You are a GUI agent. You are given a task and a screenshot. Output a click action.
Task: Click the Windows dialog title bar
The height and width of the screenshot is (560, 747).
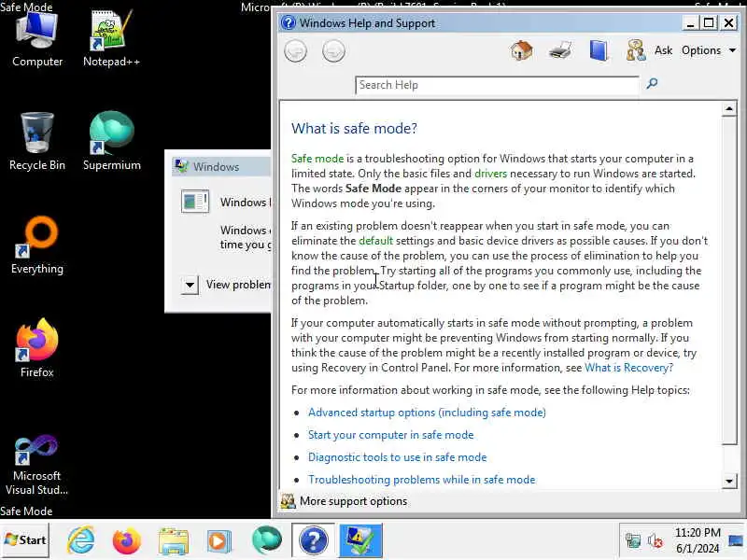click(x=221, y=167)
